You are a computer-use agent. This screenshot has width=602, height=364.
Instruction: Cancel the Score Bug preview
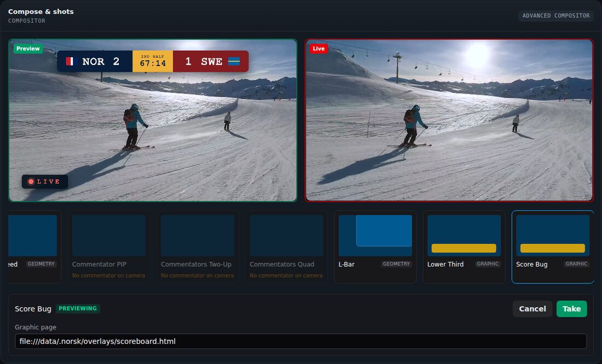532,309
